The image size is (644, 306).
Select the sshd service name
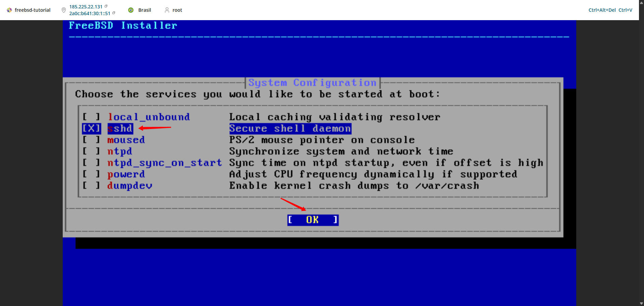(120, 128)
